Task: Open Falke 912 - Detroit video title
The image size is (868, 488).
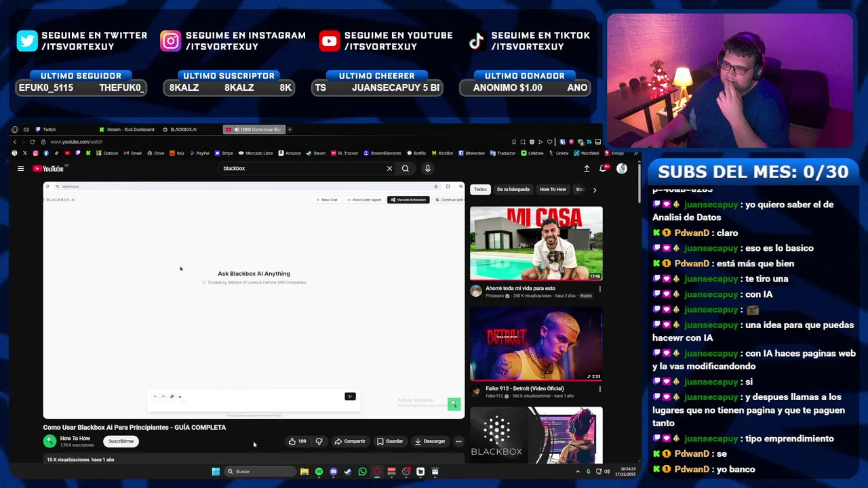Action: coord(524,388)
